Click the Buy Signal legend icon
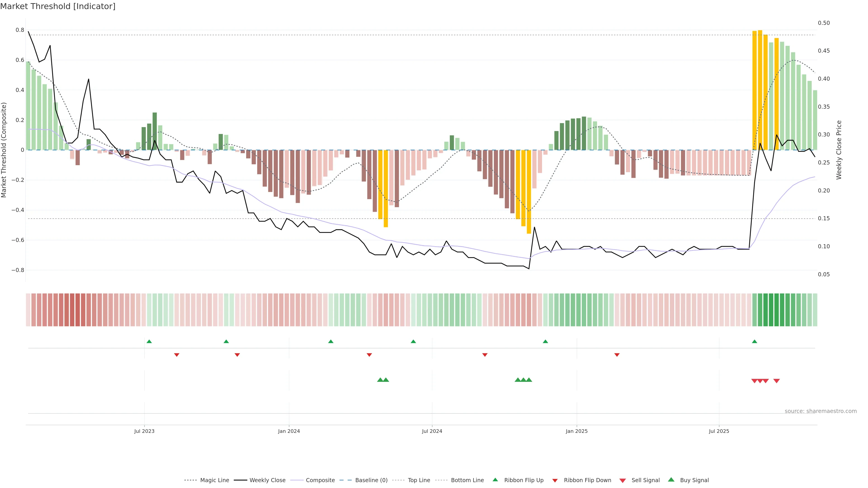The width and height of the screenshot is (868, 488). click(x=671, y=480)
